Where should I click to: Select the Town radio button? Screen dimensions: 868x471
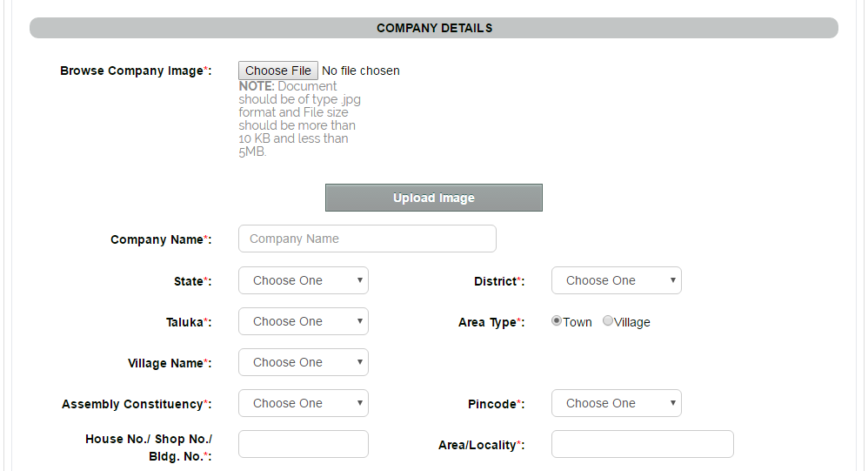[557, 321]
